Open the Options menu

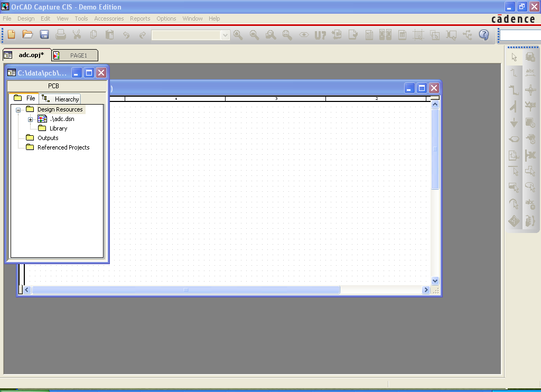tap(166, 18)
